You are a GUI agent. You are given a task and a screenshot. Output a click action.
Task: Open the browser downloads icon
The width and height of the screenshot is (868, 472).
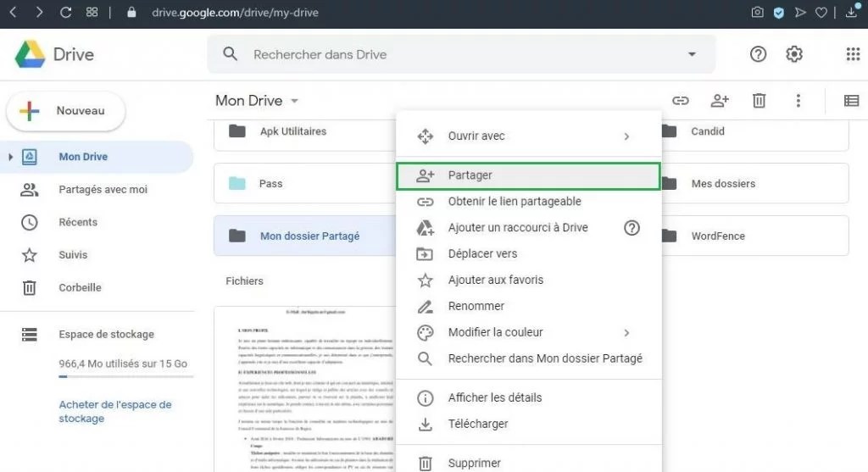pyautogui.click(x=851, y=12)
